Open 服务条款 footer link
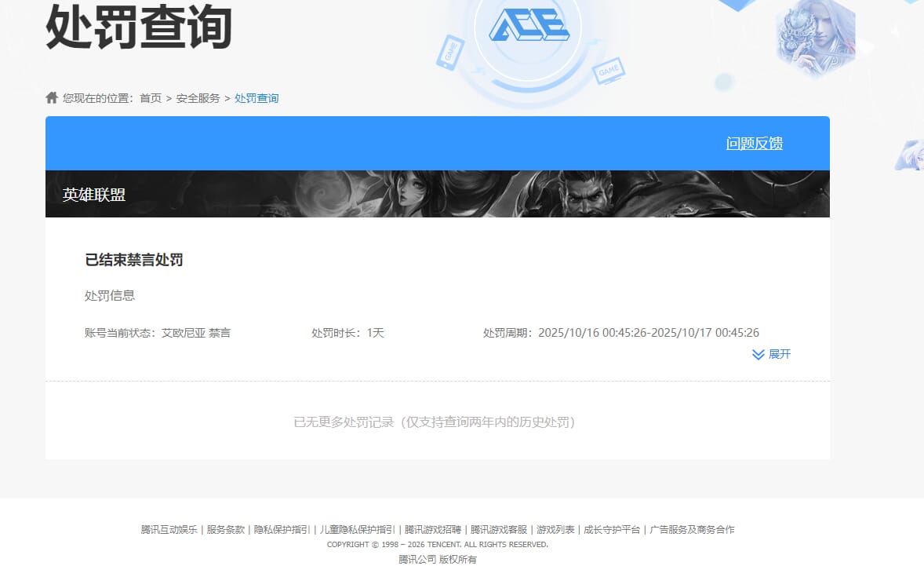The width and height of the screenshot is (924, 577). (225, 529)
